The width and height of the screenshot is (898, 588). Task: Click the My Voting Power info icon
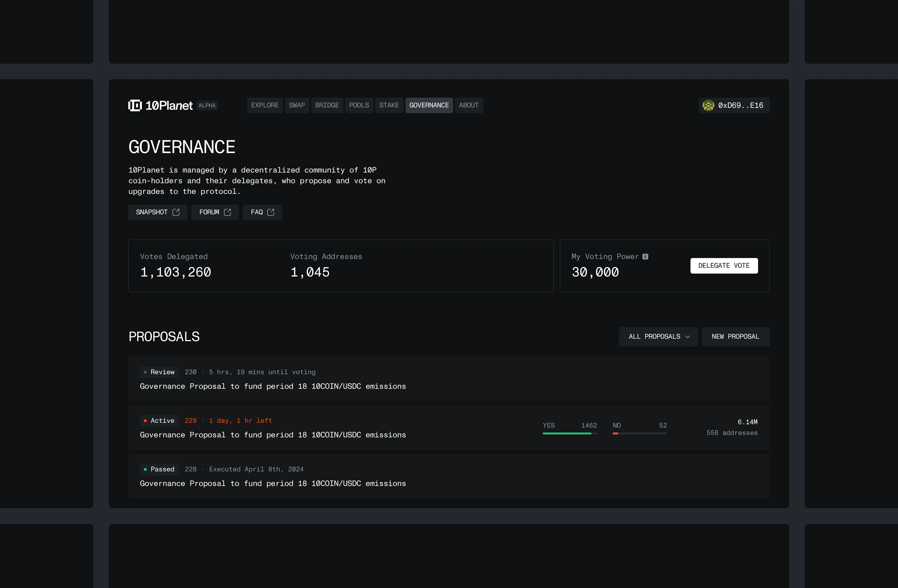[x=645, y=257]
